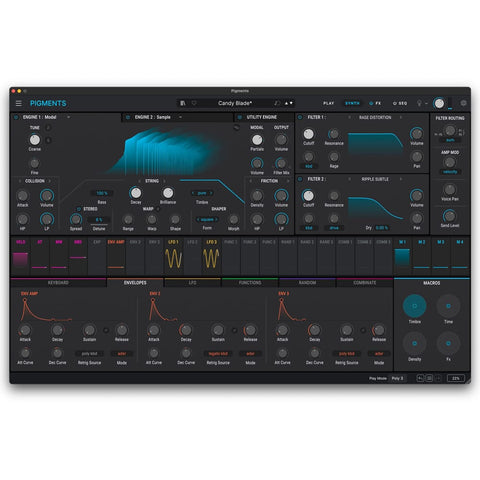Toggle the FX power button
This screenshot has width=480, height=480.
coord(371,103)
